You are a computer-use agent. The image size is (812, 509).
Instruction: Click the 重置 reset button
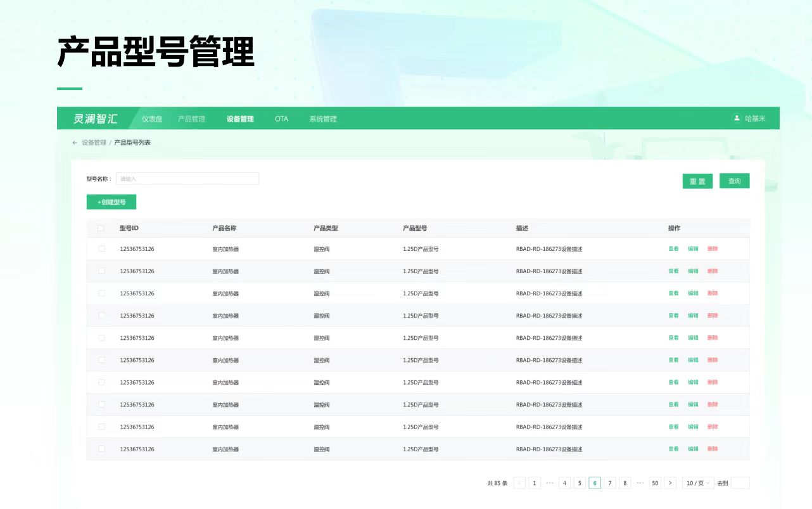click(x=697, y=181)
